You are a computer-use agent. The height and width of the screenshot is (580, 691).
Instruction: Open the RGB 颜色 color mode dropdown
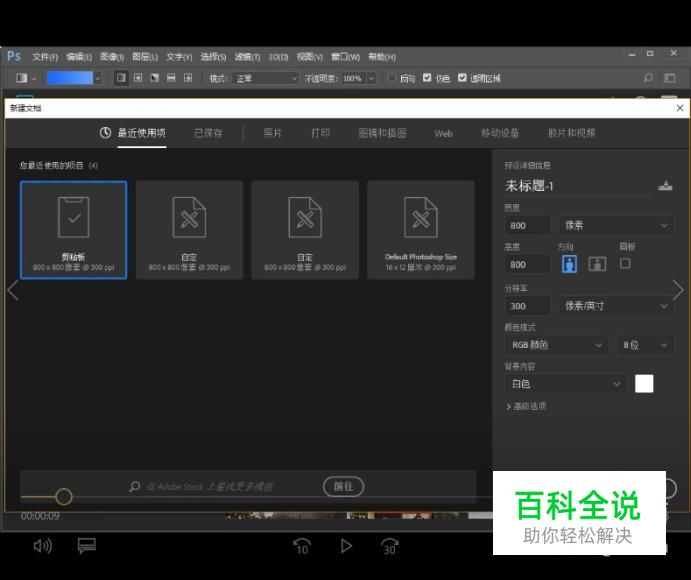point(556,345)
